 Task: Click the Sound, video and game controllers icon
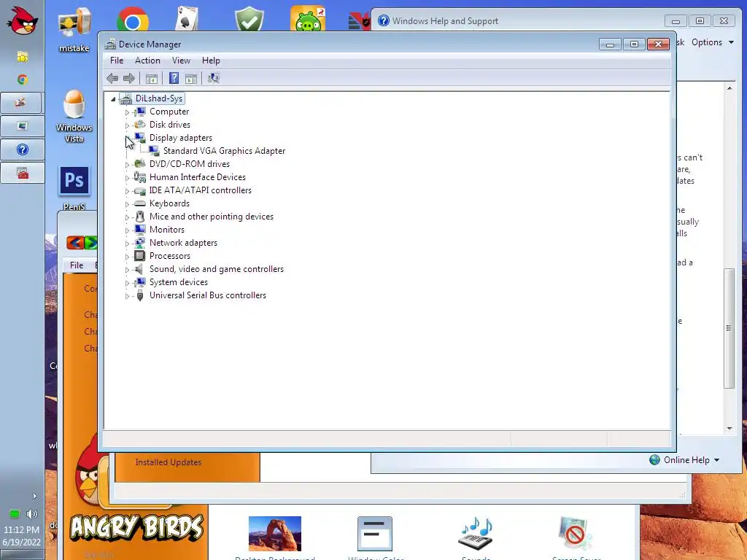pos(139,269)
